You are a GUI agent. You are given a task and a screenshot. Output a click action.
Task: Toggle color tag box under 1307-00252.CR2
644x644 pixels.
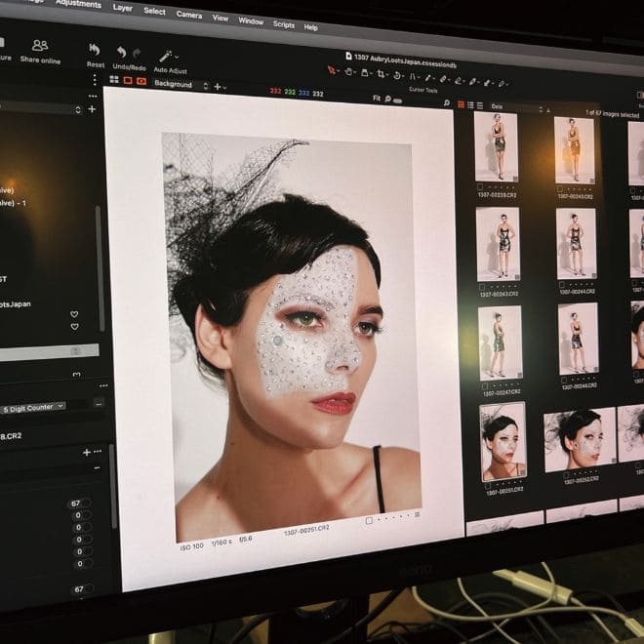(x=566, y=475)
